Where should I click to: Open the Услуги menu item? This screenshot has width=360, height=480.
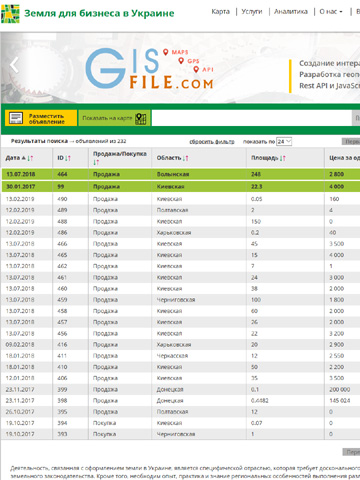tap(252, 12)
